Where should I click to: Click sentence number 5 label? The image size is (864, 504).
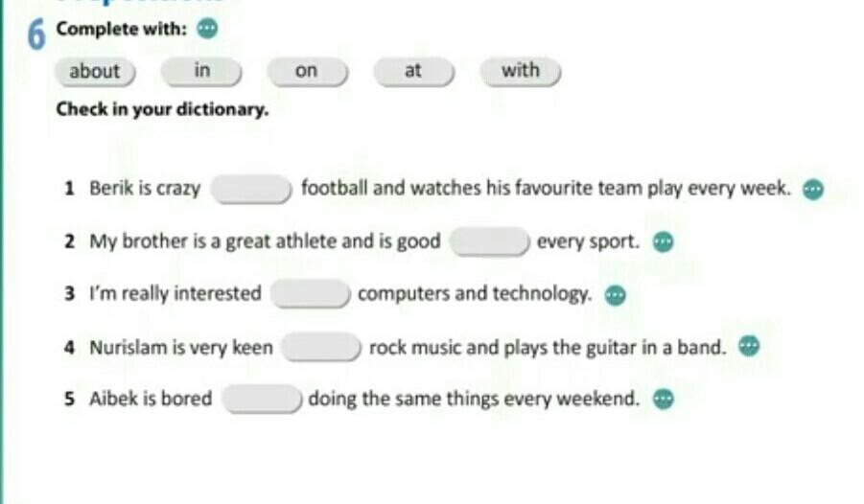point(69,399)
